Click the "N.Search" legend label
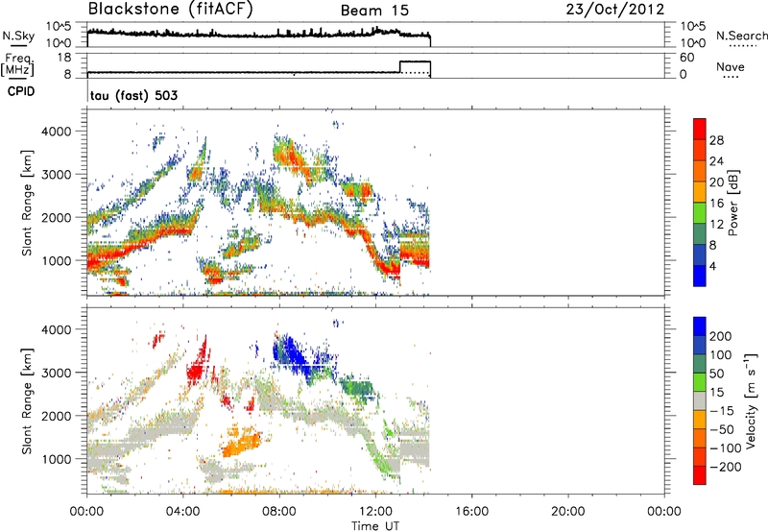 click(741, 36)
